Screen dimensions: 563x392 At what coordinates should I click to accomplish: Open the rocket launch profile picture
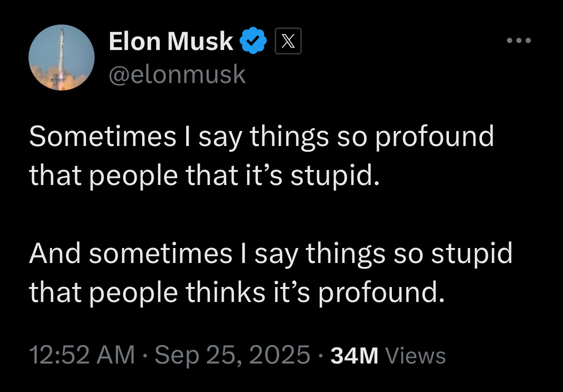click(62, 57)
